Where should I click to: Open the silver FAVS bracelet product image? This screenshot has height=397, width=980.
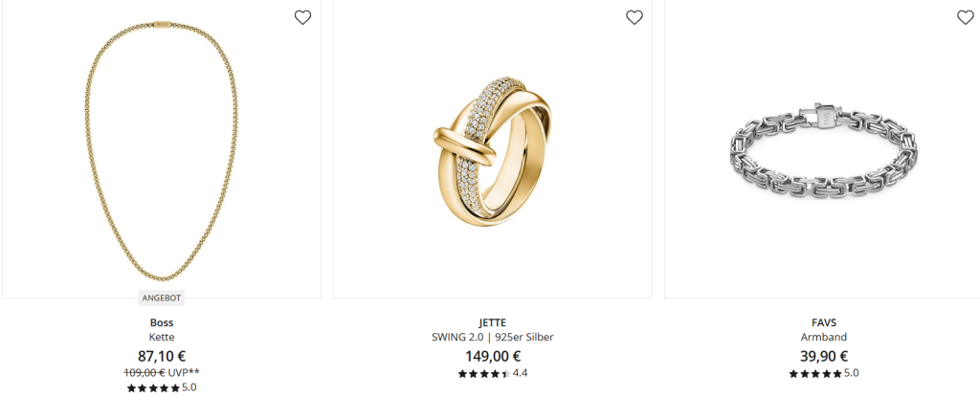coord(824,151)
